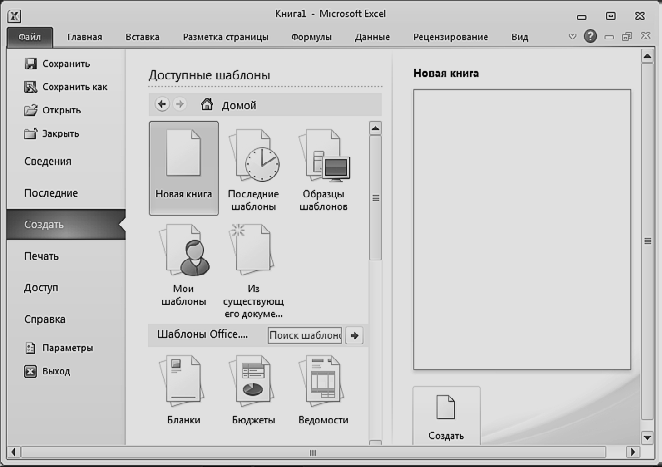
Task: Select the Новая книга blank workbook template
Action: (x=184, y=168)
